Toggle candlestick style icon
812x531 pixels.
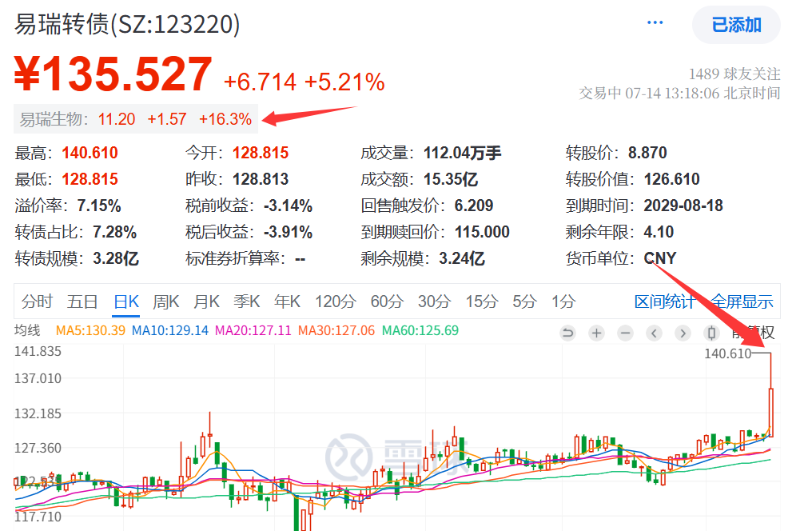(711, 333)
